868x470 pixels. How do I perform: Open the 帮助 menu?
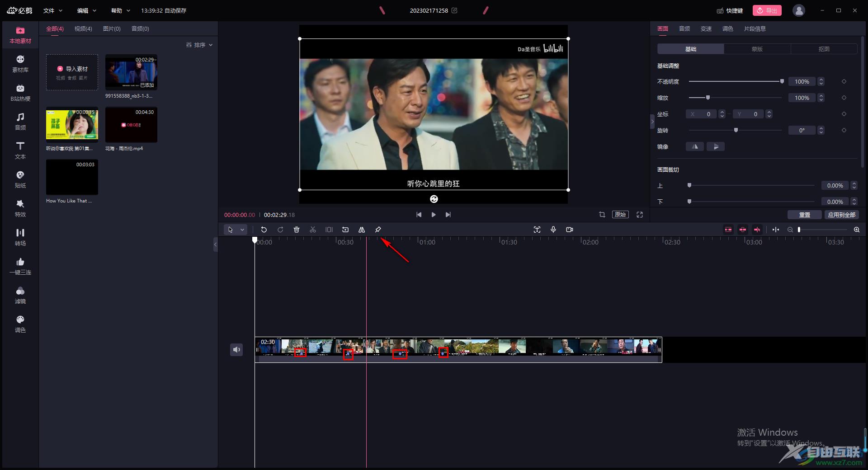pos(120,10)
